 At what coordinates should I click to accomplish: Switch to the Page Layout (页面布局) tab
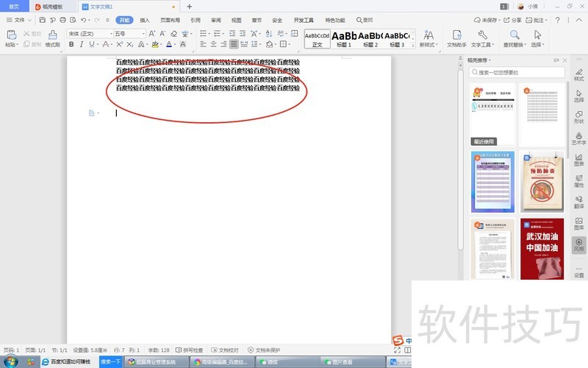click(x=170, y=20)
